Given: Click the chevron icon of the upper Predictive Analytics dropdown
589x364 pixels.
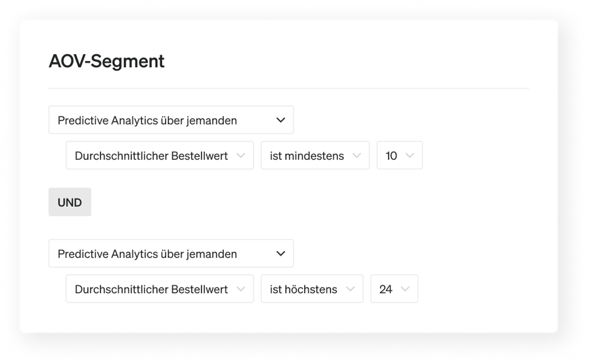Looking at the screenshot, I should pos(281,120).
